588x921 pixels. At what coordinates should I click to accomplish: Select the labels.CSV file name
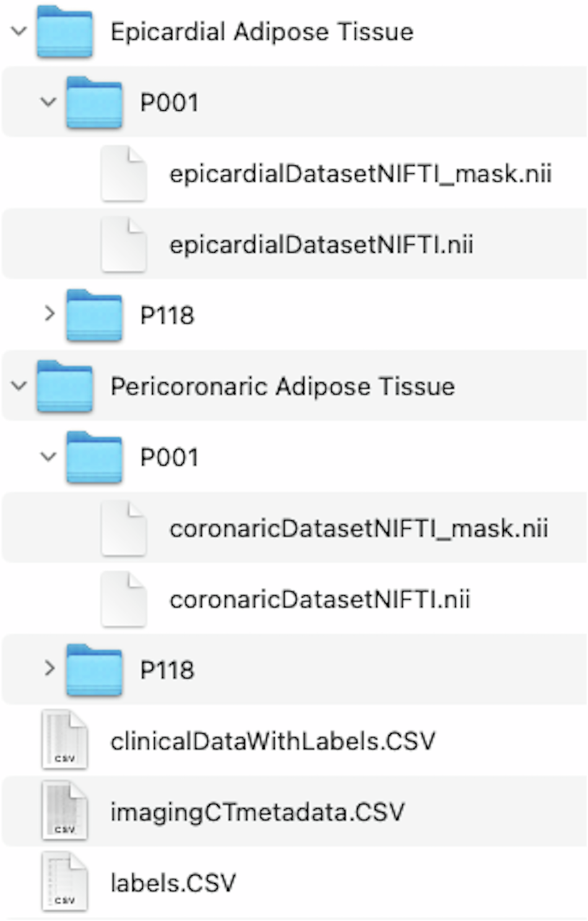tap(173, 883)
